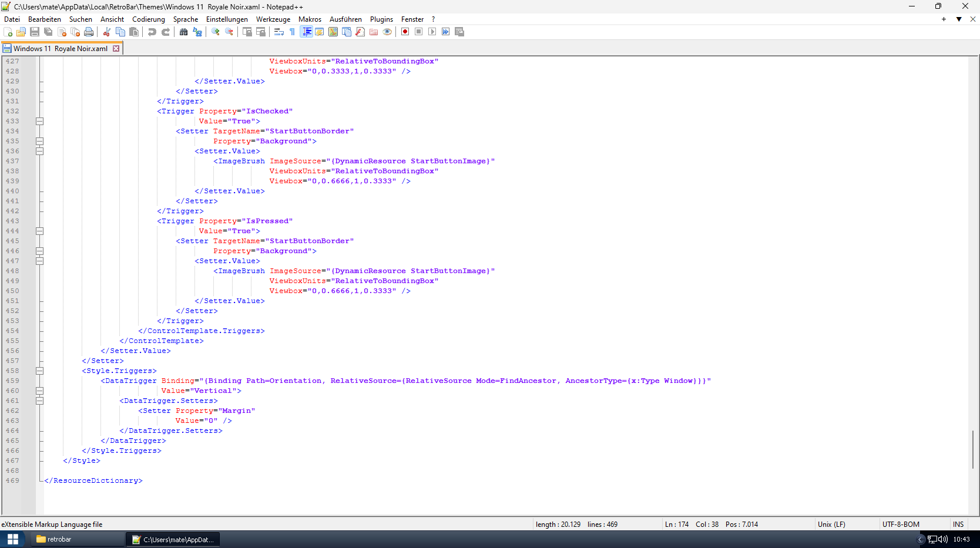Run macro multiple times icon
Image resolution: width=980 pixels, height=548 pixels.
pyautogui.click(x=446, y=32)
